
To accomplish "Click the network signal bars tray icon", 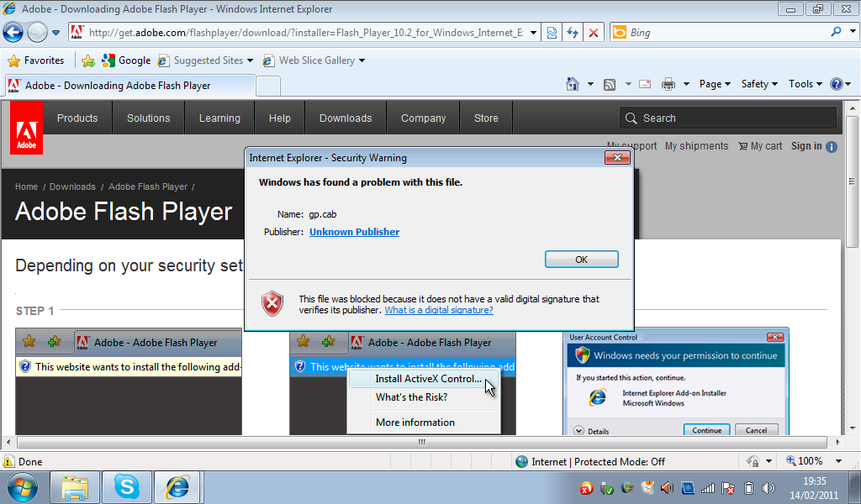I will tap(708, 488).
